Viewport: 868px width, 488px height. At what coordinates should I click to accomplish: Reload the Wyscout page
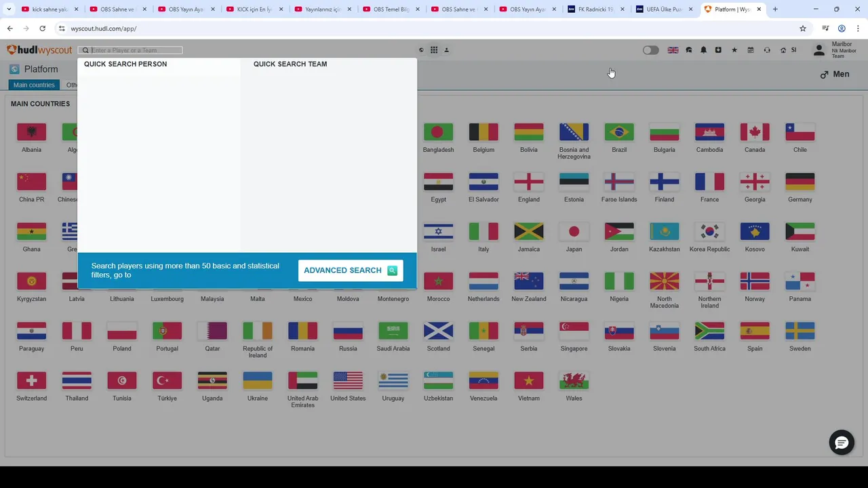(42, 28)
